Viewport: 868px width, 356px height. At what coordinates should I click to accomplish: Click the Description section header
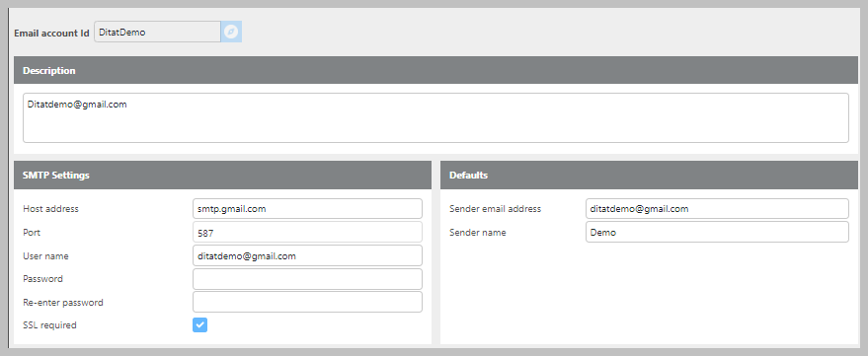tap(435, 70)
